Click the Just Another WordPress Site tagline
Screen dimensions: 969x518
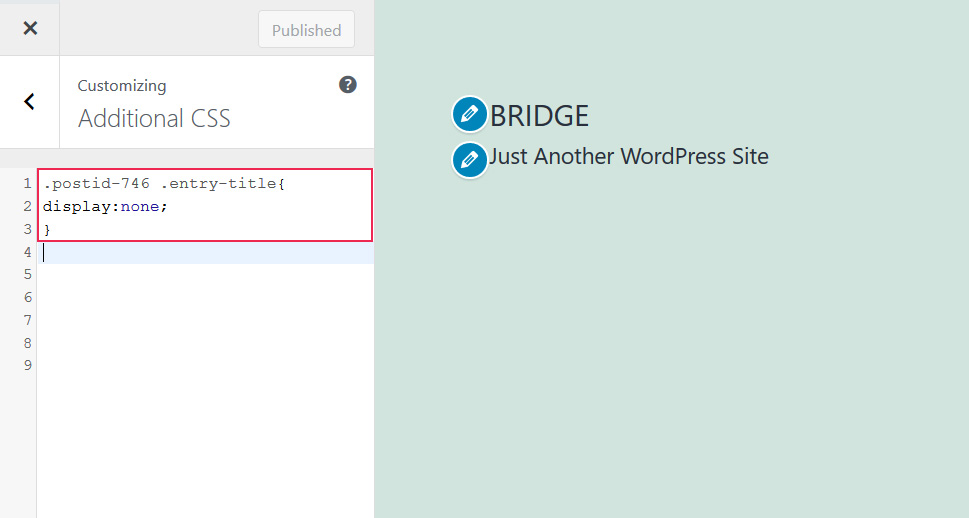pyautogui.click(x=628, y=157)
